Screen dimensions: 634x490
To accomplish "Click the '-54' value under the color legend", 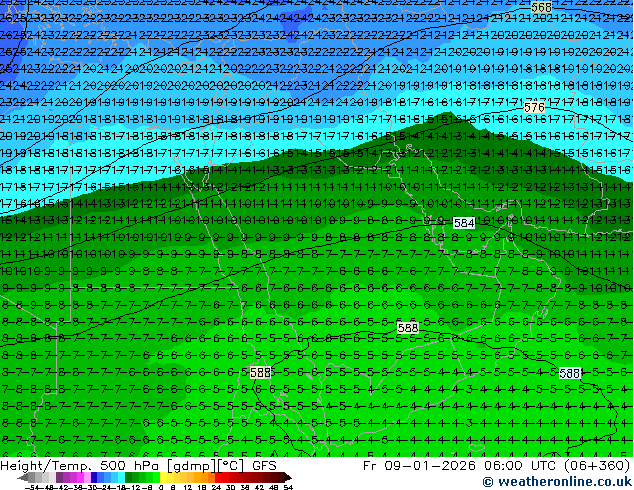I will 32,487.
